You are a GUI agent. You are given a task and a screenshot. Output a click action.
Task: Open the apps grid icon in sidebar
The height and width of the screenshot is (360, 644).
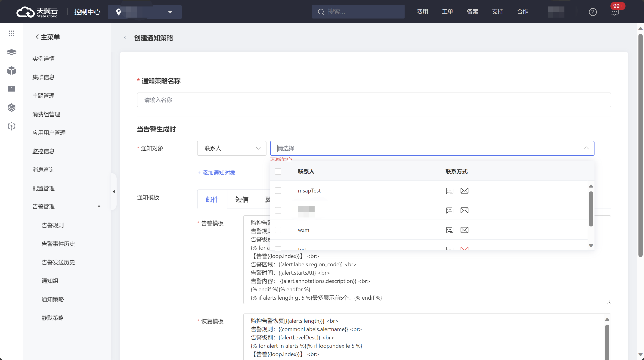pyautogui.click(x=12, y=33)
